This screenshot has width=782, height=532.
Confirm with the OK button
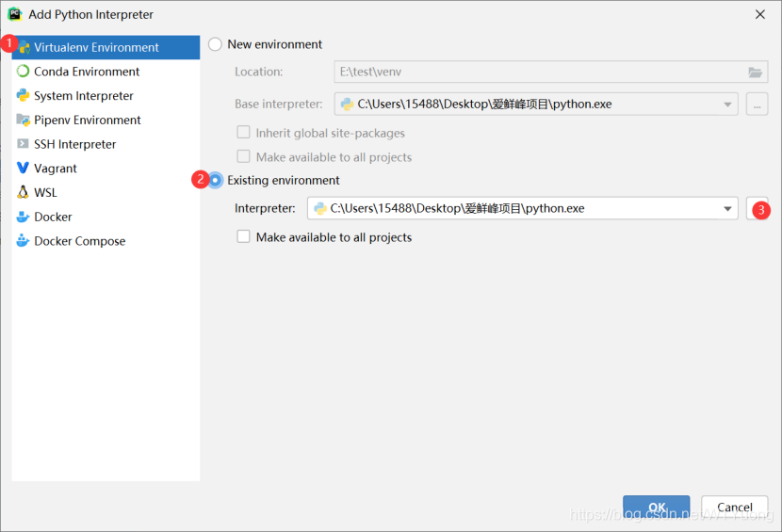[x=657, y=508]
